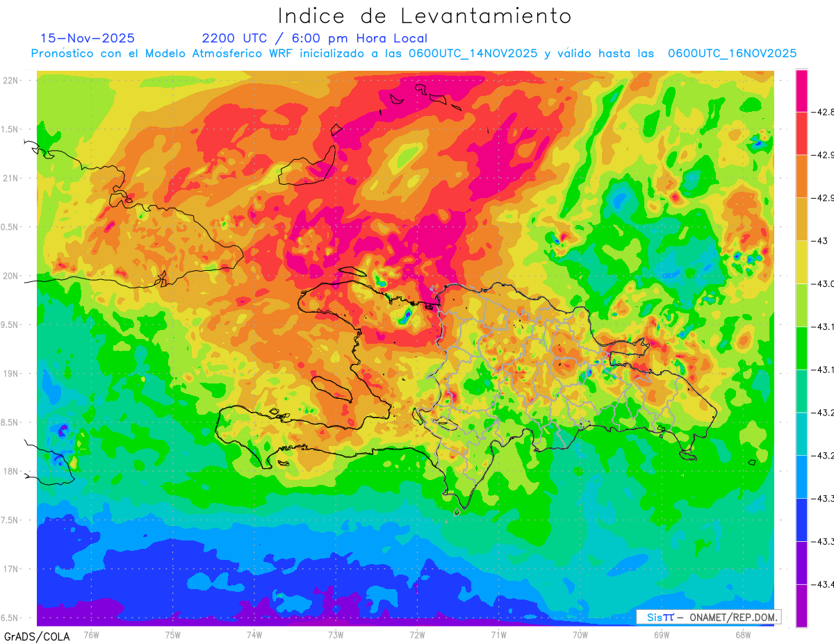Select the date "15-Nov-2025"

click(x=88, y=38)
